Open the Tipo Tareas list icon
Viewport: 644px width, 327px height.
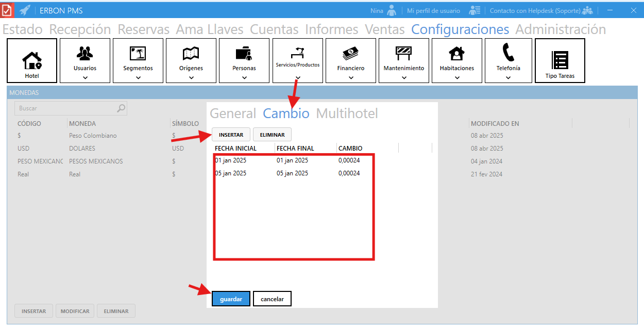point(560,60)
